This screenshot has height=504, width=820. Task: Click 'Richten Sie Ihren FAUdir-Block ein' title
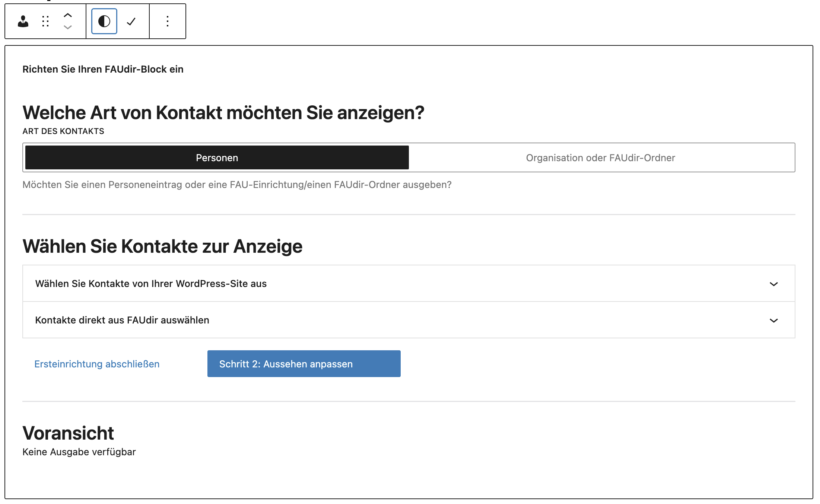[x=103, y=69]
